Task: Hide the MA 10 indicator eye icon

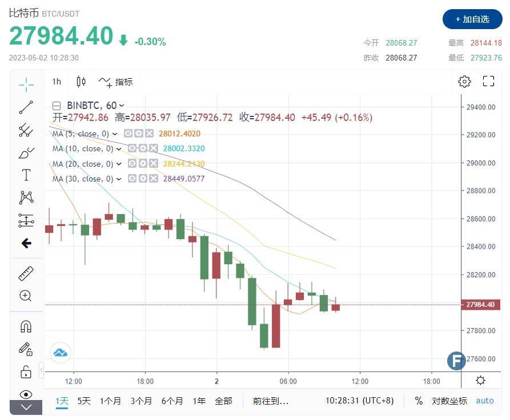Action: [132, 148]
